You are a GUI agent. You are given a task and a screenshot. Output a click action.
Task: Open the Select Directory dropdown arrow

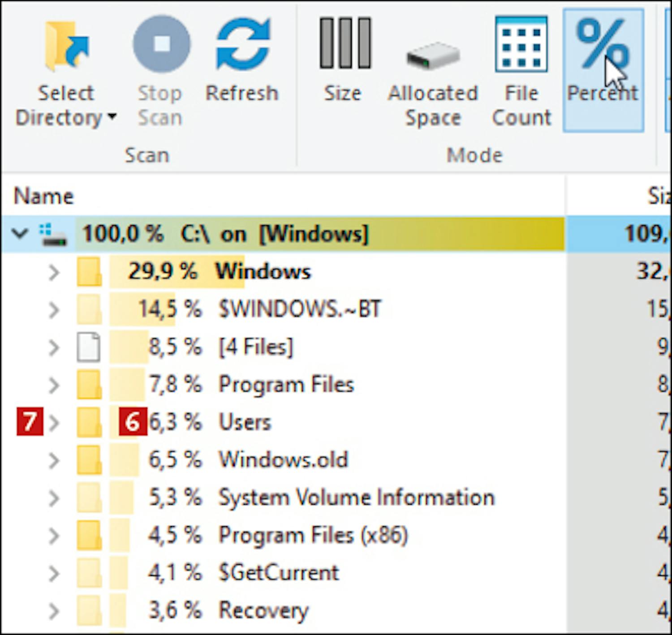point(112,117)
